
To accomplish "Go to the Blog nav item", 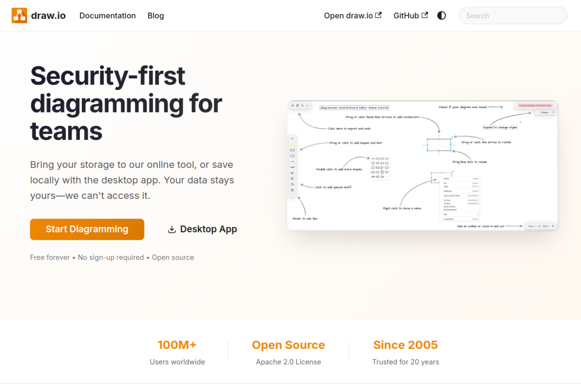I will click(156, 16).
